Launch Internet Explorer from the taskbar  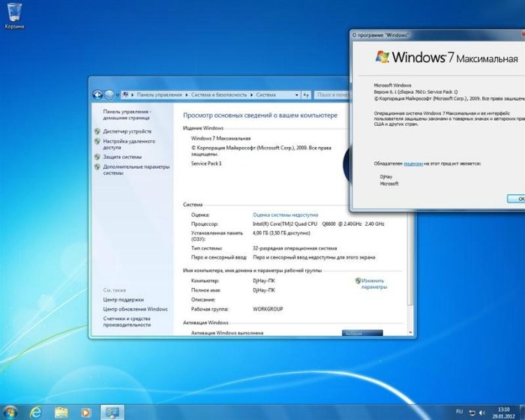coord(35,412)
